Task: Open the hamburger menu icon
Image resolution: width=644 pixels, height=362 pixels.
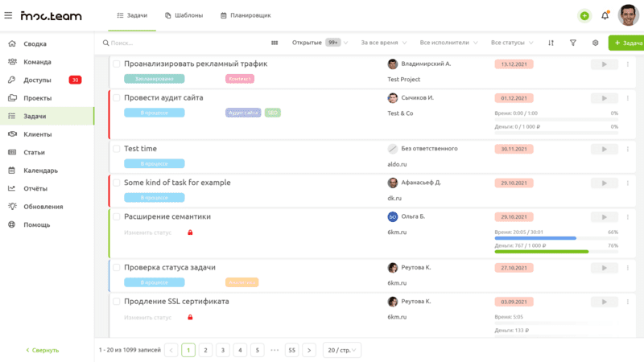Action: pyautogui.click(x=8, y=15)
